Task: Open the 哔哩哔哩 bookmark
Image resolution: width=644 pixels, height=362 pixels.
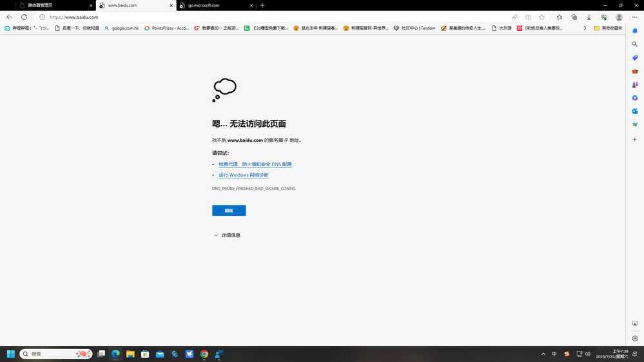Action: (x=26, y=28)
